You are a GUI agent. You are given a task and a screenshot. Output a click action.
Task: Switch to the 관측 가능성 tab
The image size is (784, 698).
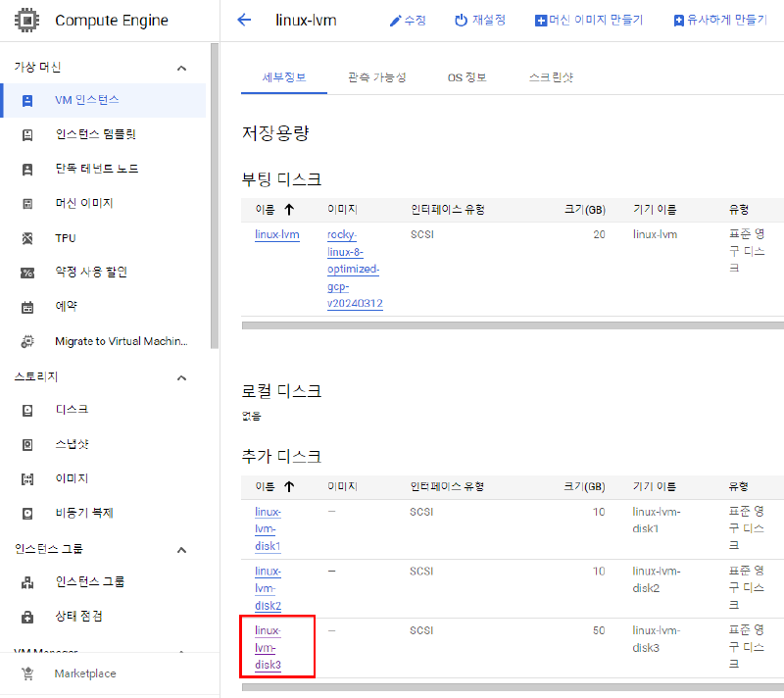[377, 77]
